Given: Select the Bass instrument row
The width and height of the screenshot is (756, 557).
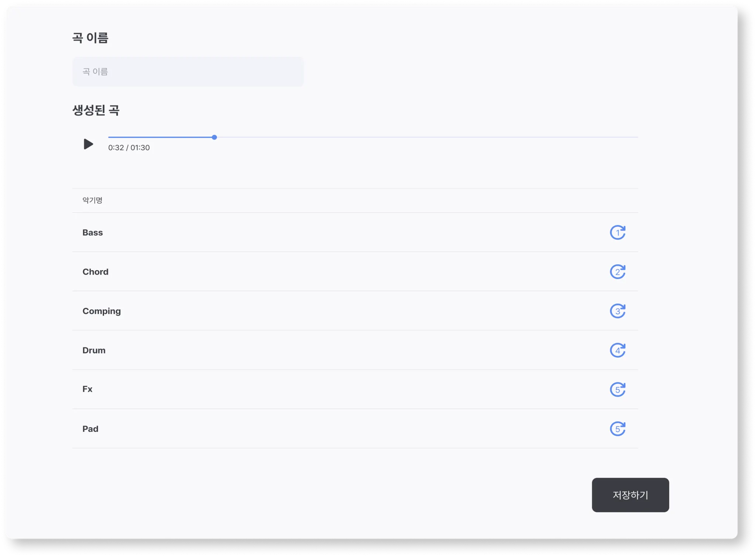Looking at the screenshot, I should point(93,233).
